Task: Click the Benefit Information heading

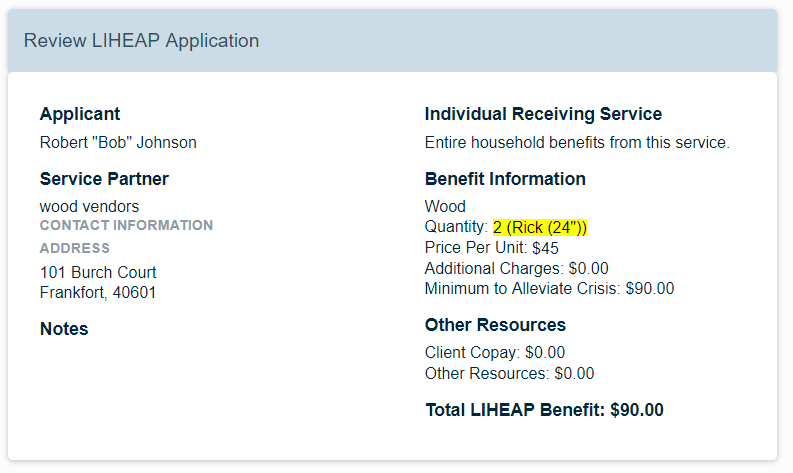Action: pyautogui.click(x=505, y=179)
